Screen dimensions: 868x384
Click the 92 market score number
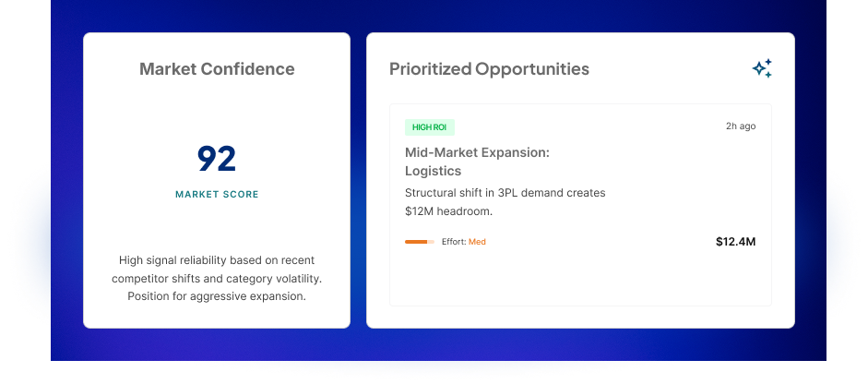pos(217,159)
